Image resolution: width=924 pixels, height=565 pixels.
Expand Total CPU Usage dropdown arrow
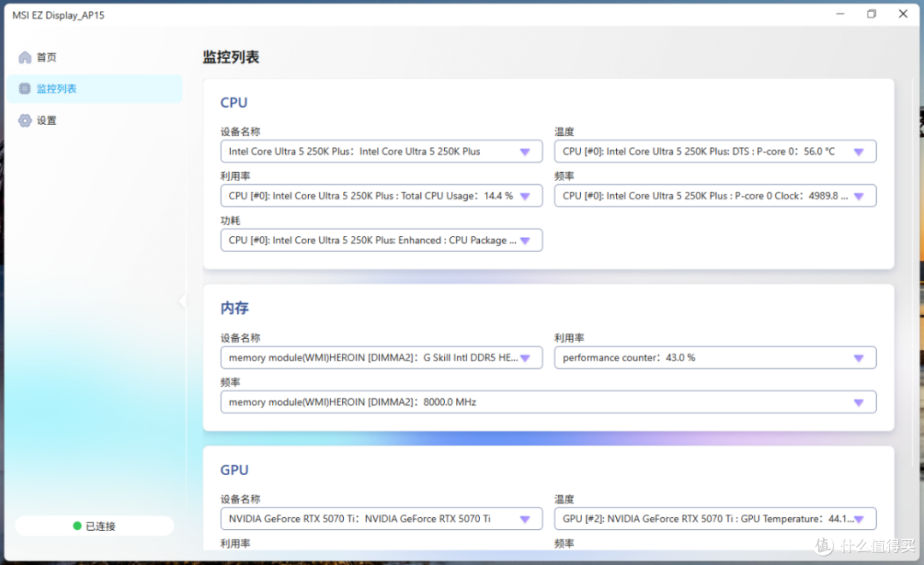coord(525,196)
